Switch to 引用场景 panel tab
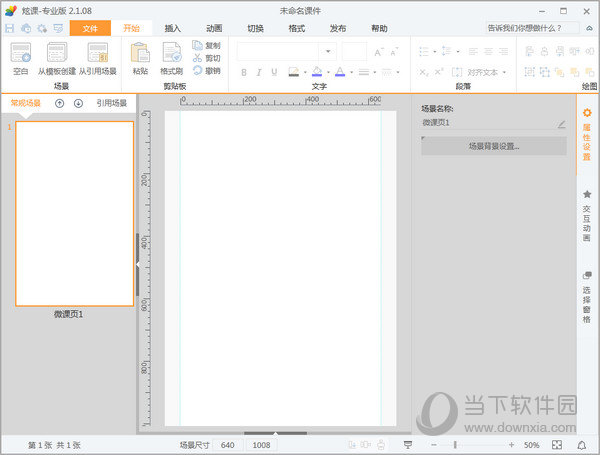Image resolution: width=600 pixels, height=455 pixels. tap(111, 103)
